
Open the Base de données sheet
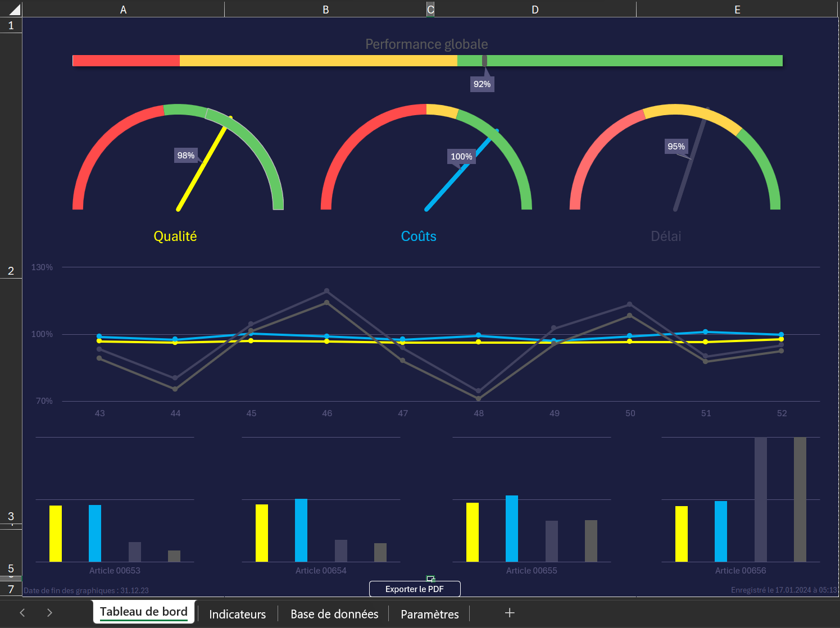334,614
